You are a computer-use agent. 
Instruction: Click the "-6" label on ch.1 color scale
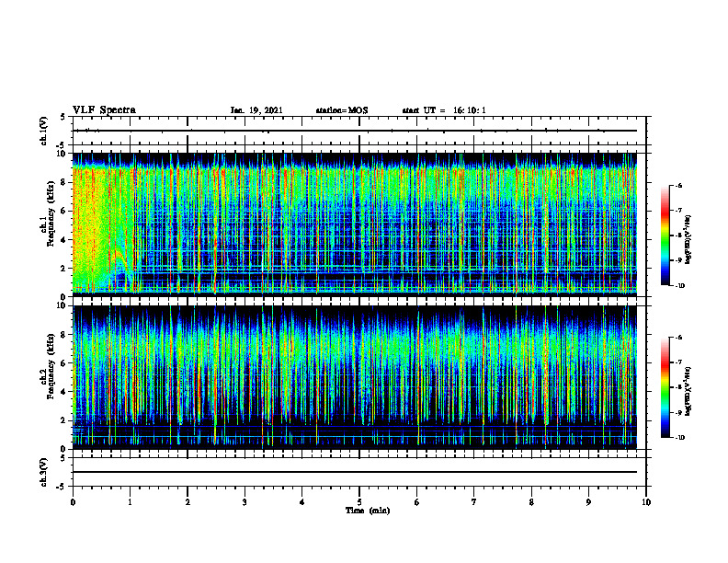tap(678, 185)
